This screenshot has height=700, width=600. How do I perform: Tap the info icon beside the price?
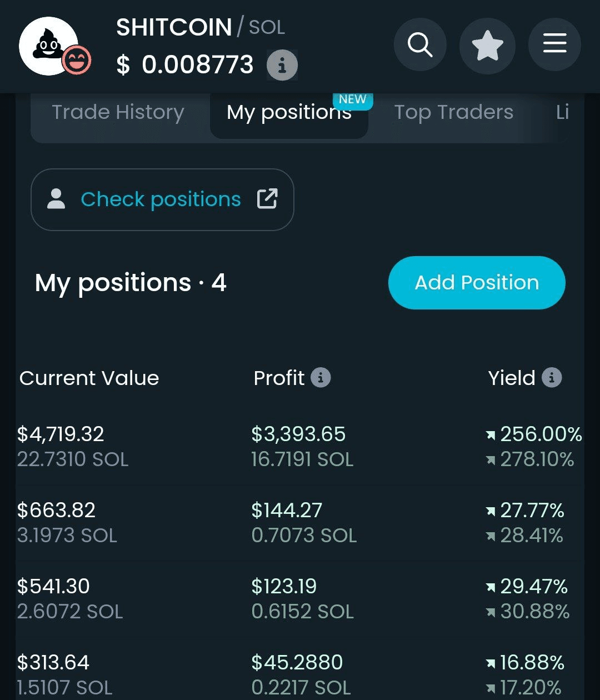(282, 66)
